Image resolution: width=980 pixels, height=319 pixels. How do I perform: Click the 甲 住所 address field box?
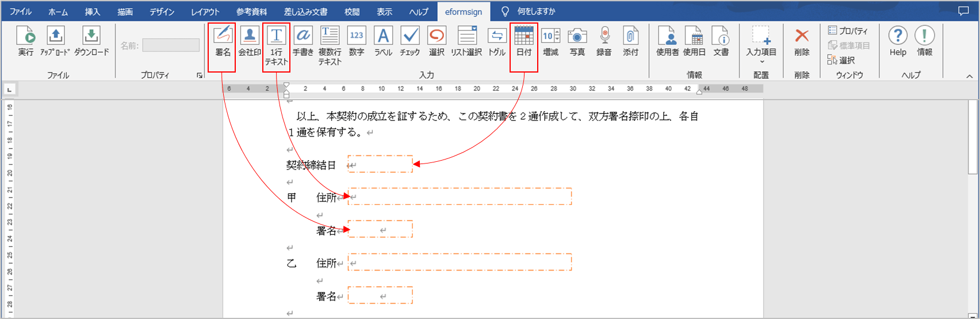tap(460, 196)
